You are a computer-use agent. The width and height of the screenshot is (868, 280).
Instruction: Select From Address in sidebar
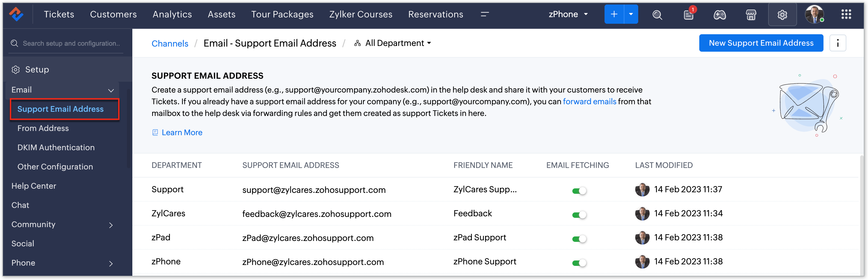pyautogui.click(x=43, y=129)
